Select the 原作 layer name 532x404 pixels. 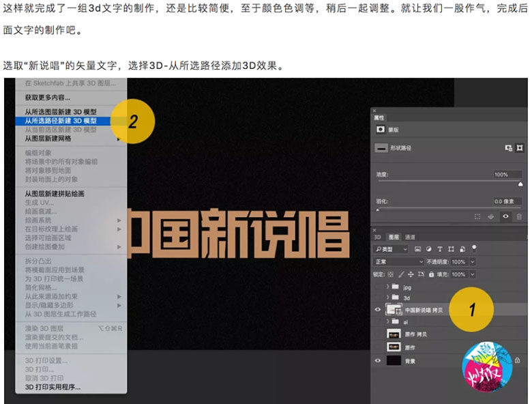click(410, 347)
